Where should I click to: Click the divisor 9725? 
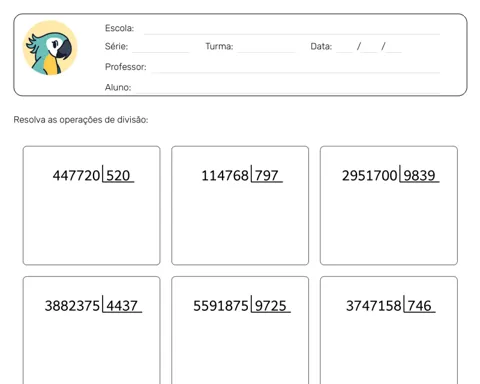pos(270,306)
